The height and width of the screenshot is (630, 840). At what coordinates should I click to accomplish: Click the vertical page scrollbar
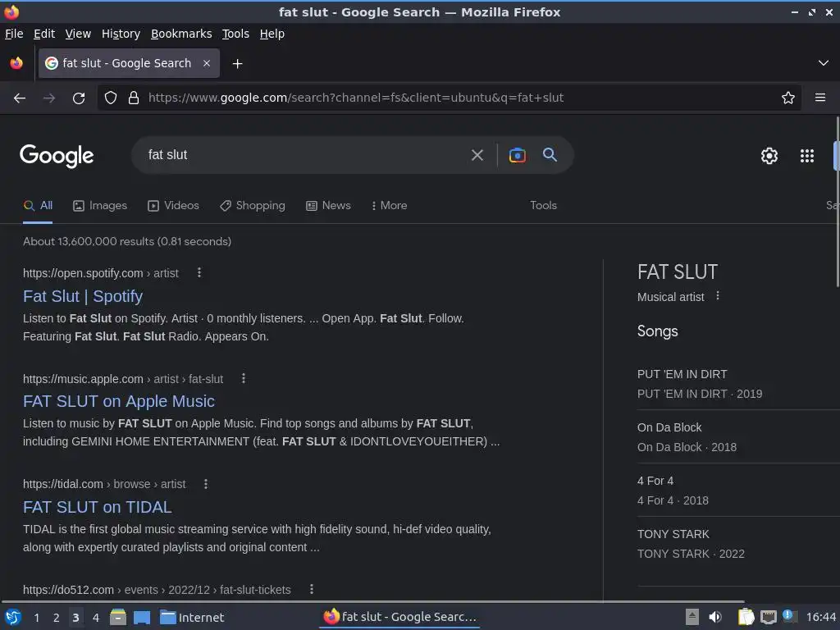(837, 201)
